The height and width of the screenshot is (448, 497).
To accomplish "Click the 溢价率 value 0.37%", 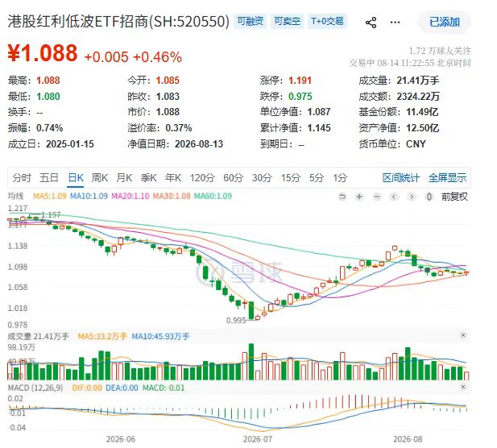I will pos(179,128).
